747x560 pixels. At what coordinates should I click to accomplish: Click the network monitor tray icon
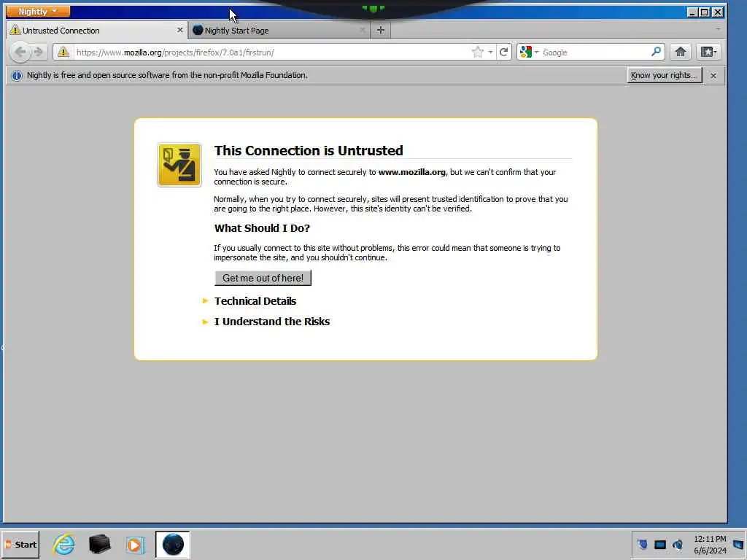(x=659, y=545)
